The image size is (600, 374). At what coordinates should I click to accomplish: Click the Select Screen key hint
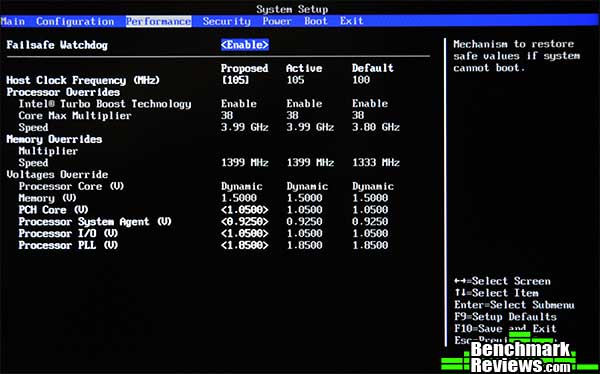click(x=502, y=281)
